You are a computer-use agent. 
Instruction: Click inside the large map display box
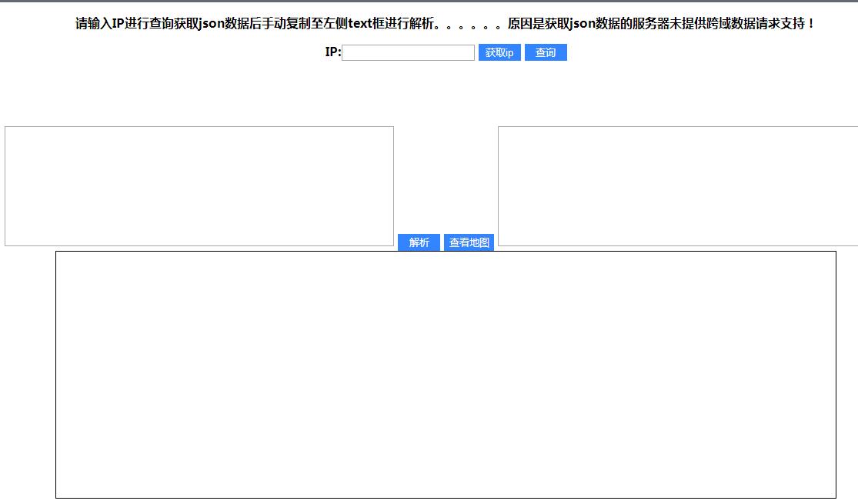446,374
